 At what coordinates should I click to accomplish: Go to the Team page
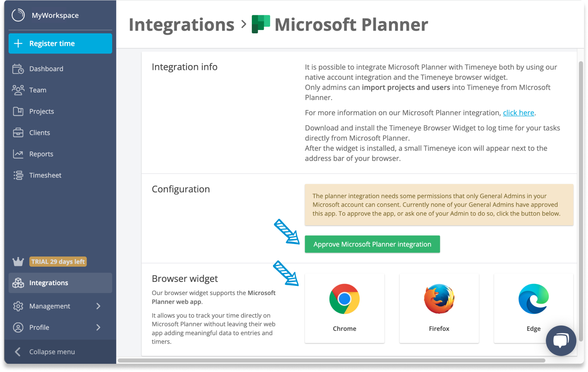coord(60,90)
